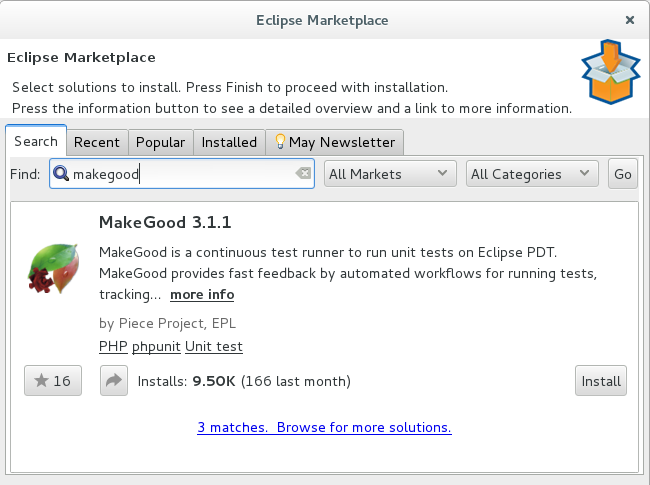Click the share arrow icon
650x485 pixels.
point(114,381)
